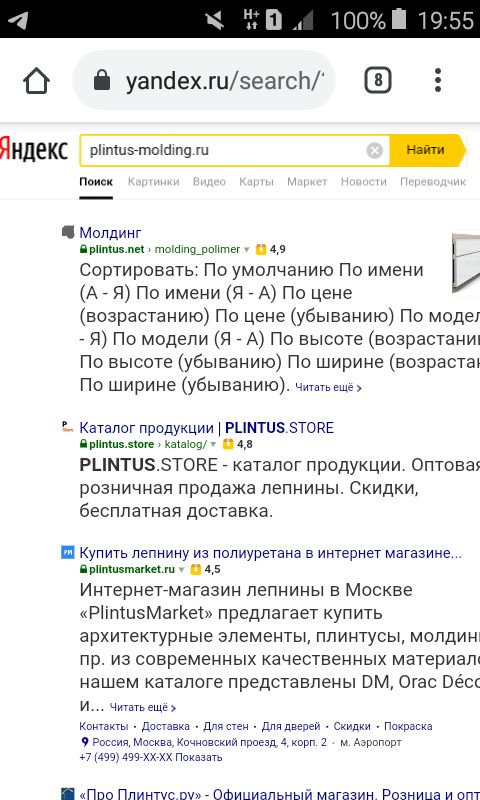
Task: Switch to the Переводчик tab
Action: pos(433,182)
